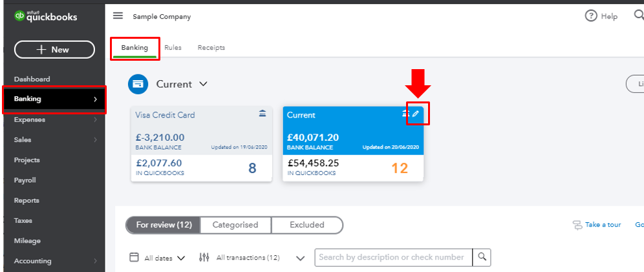Viewport: 644px width, 272px height.
Task: Click the magnifying glass icon at top right
Action: pyautogui.click(x=639, y=16)
